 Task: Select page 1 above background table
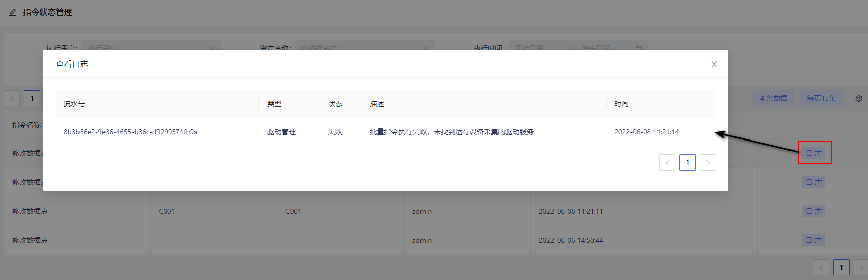pos(32,98)
